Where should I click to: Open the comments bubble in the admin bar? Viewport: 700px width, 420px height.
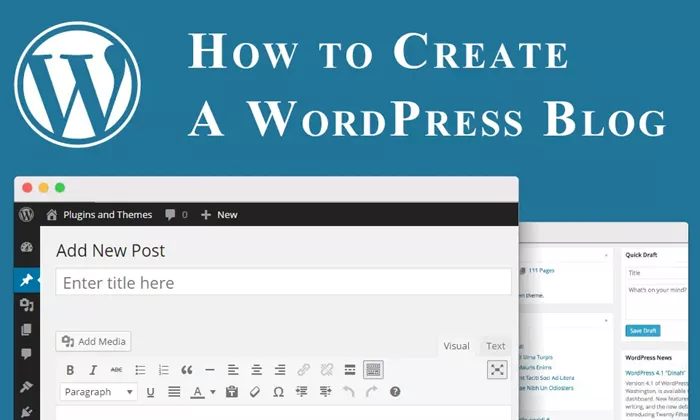176,215
